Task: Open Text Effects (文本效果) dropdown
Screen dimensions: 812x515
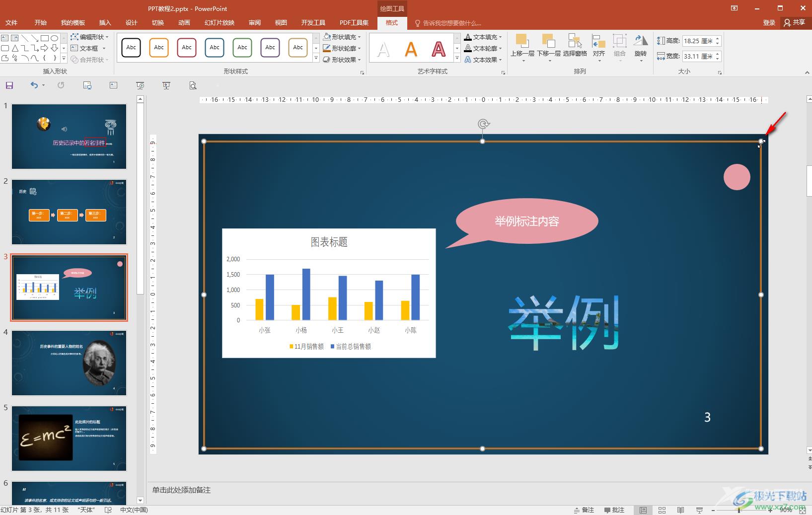Action: click(483, 60)
